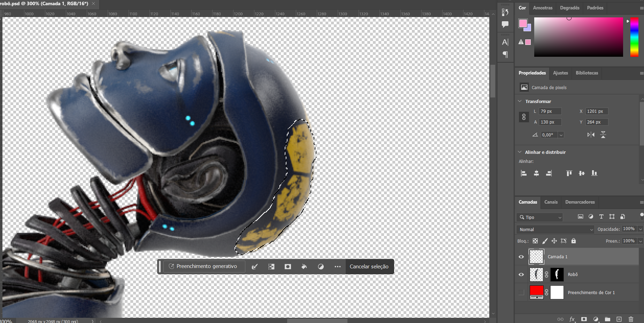Align right edges
The height and width of the screenshot is (323, 644).
pyautogui.click(x=549, y=173)
